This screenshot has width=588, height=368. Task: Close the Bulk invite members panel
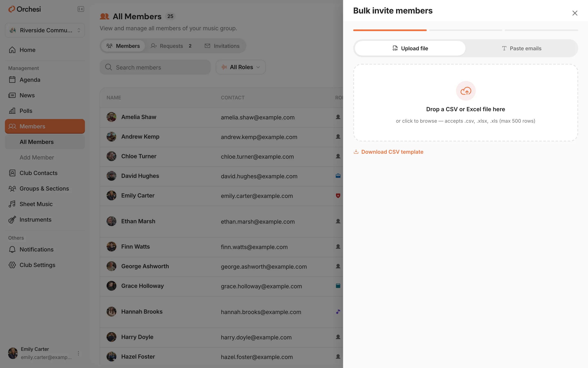tap(575, 13)
